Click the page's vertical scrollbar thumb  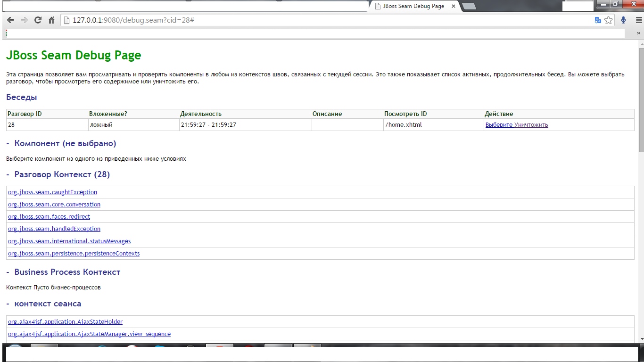point(641,99)
